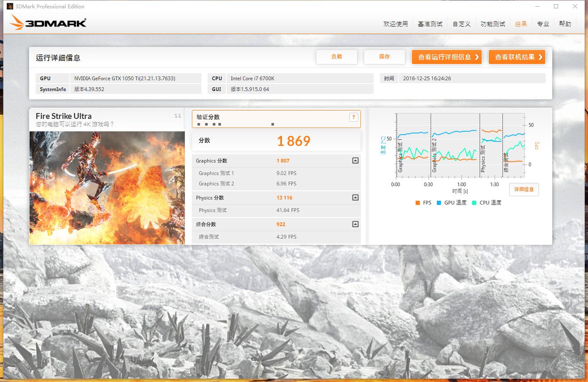Click the orange FPS legend marker
The height and width of the screenshot is (382, 588).
point(417,202)
